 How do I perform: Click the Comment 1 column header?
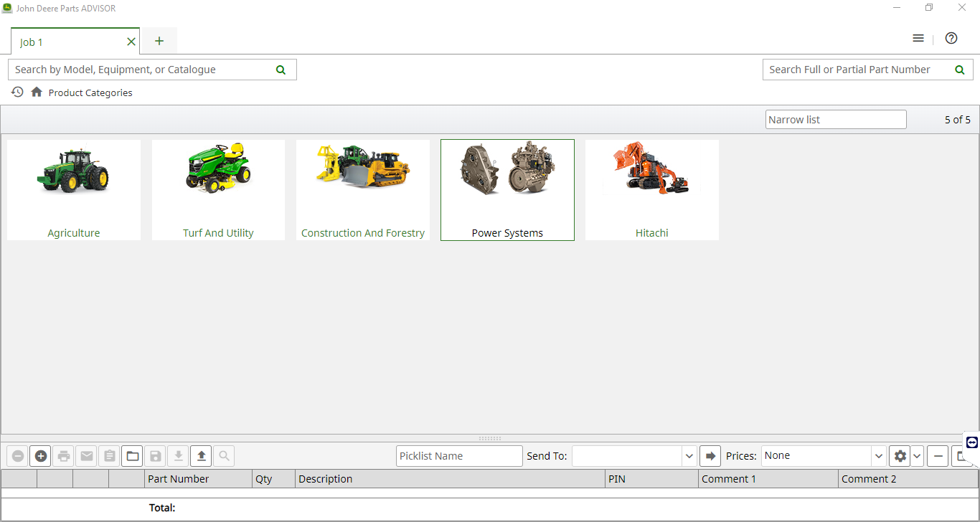(x=768, y=479)
